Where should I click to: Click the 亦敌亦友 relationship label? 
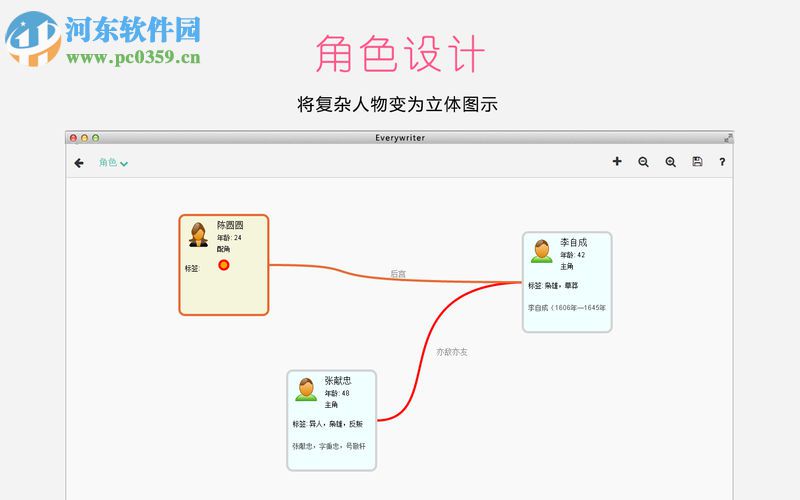452,352
